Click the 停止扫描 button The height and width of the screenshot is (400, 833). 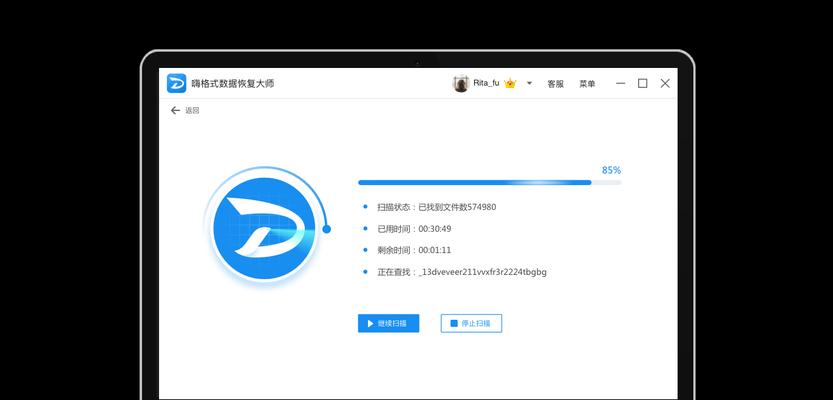tap(471, 324)
